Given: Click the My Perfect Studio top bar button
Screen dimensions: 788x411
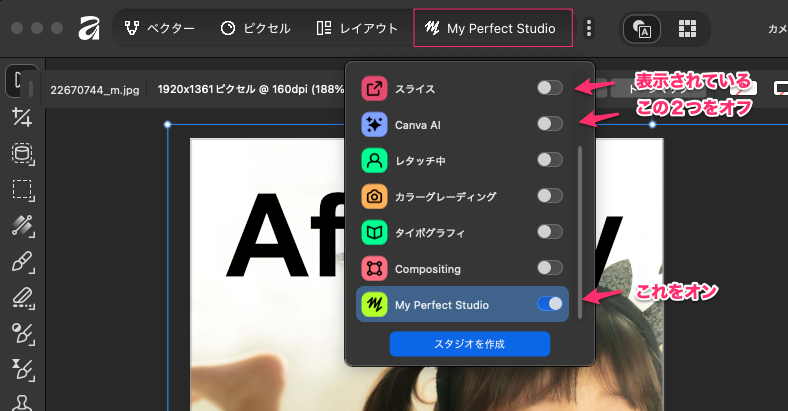Looking at the screenshot, I should point(492,29).
